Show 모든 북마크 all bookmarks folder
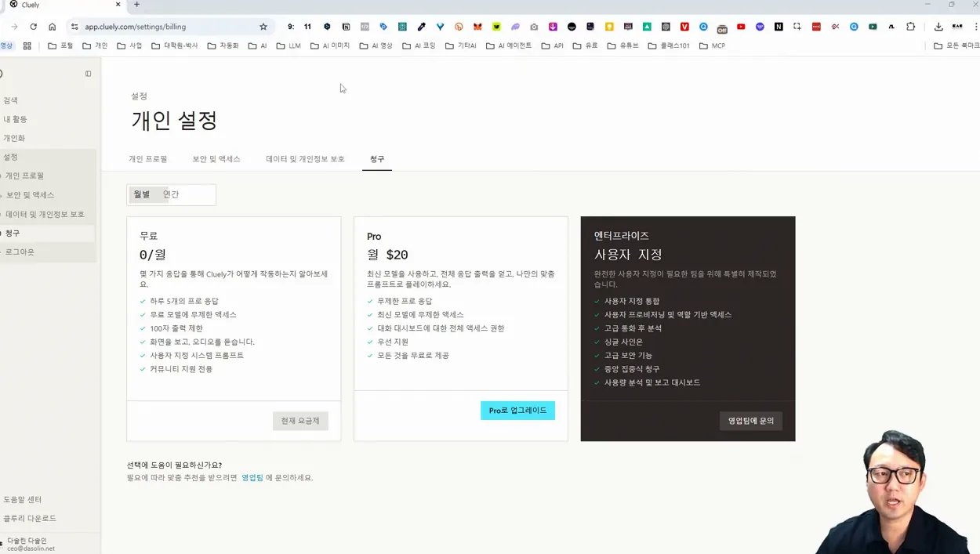The height and width of the screenshot is (554, 980). (x=956, y=46)
